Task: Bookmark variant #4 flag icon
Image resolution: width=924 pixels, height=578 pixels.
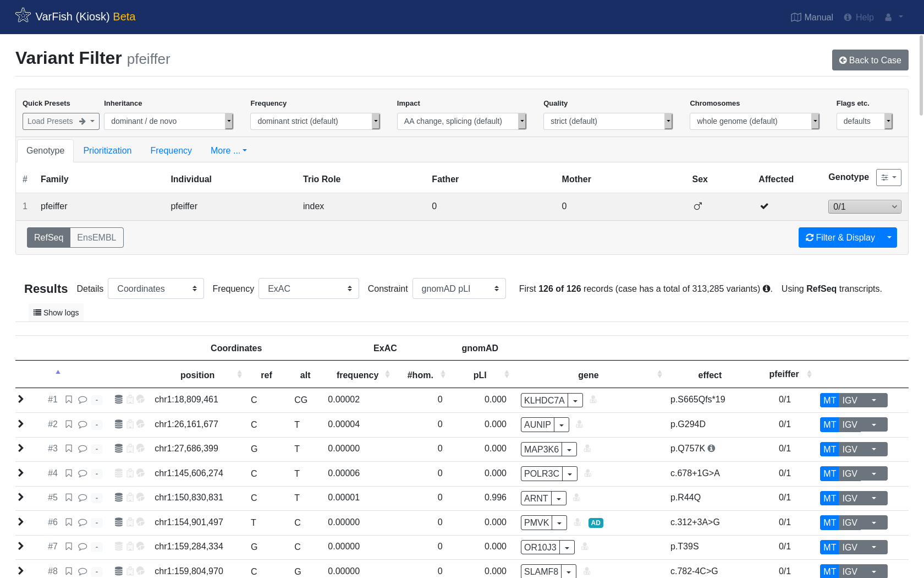Action: point(69,473)
